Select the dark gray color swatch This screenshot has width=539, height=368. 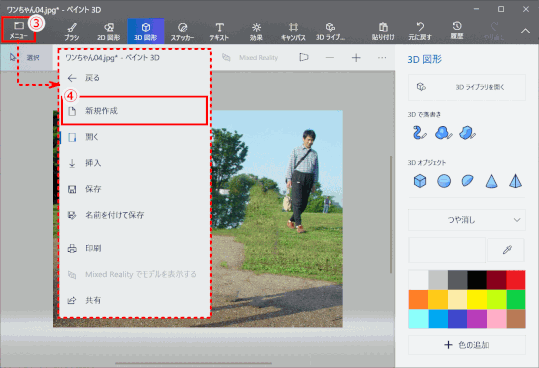tap(457, 280)
